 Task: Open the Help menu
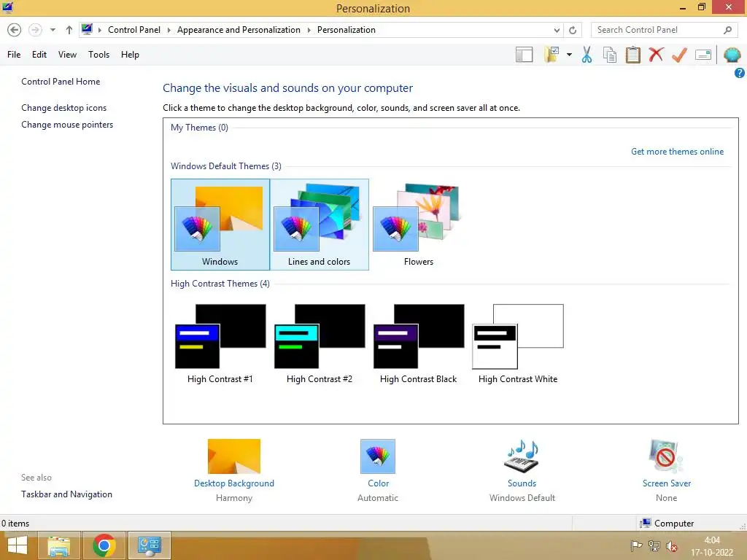click(x=130, y=54)
